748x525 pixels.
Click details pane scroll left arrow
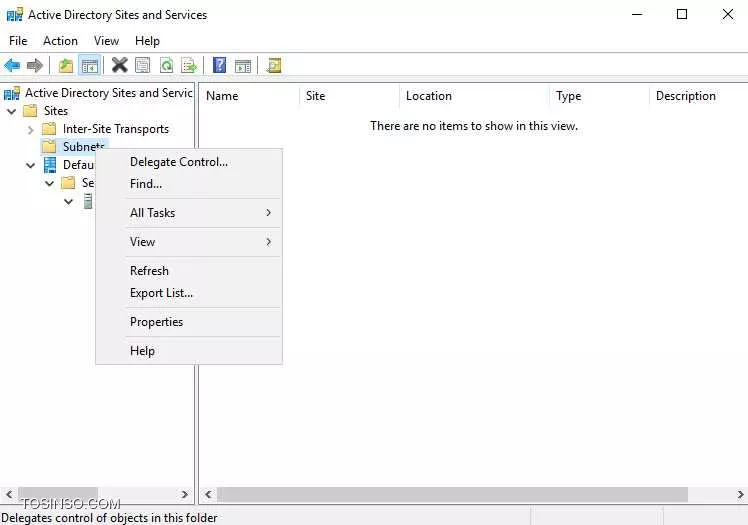208,494
